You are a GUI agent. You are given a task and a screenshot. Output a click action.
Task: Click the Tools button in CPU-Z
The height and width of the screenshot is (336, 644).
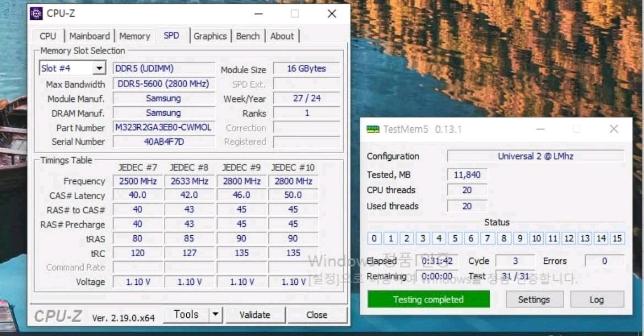186,315
